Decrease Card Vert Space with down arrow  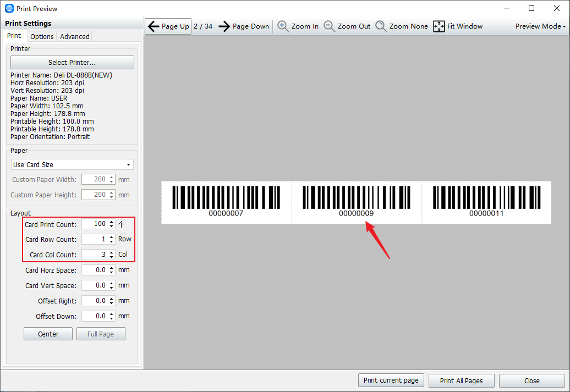pyautogui.click(x=112, y=288)
